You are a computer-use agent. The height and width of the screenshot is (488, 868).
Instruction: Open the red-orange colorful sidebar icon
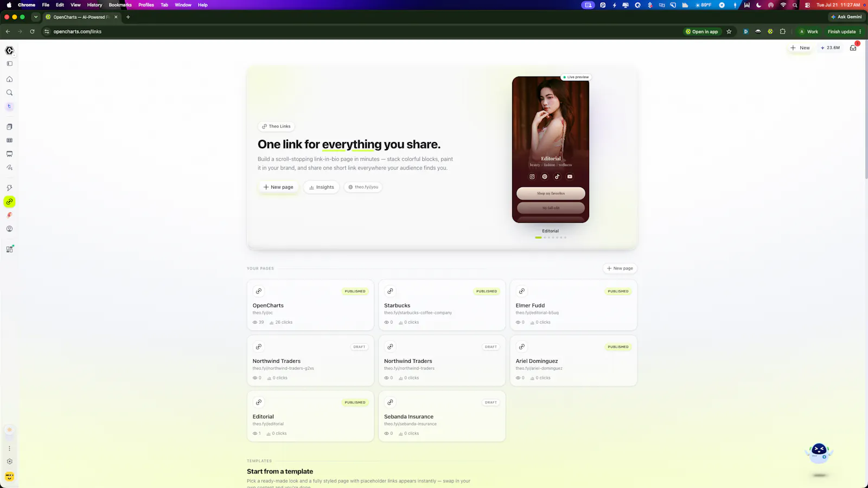click(x=9, y=215)
